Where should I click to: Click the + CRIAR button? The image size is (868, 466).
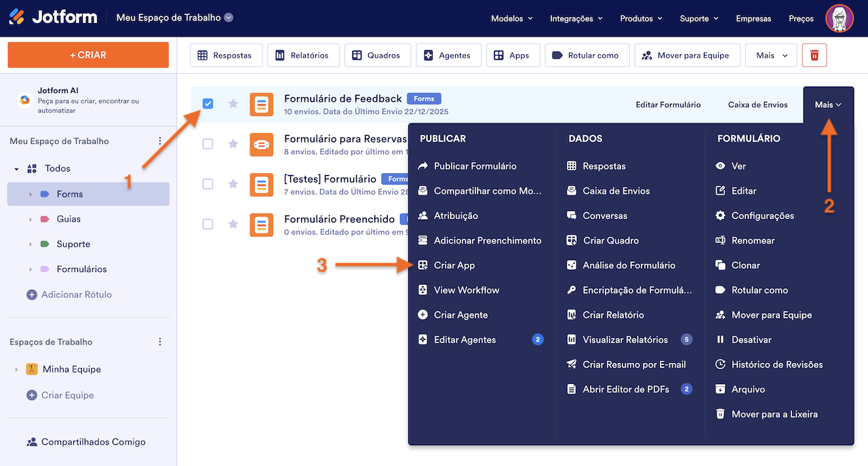pyautogui.click(x=87, y=55)
